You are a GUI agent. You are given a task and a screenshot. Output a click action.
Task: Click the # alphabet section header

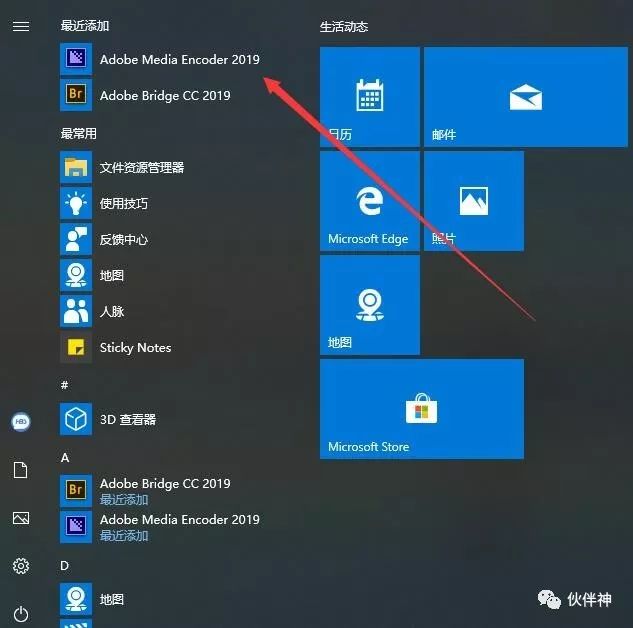(x=65, y=385)
